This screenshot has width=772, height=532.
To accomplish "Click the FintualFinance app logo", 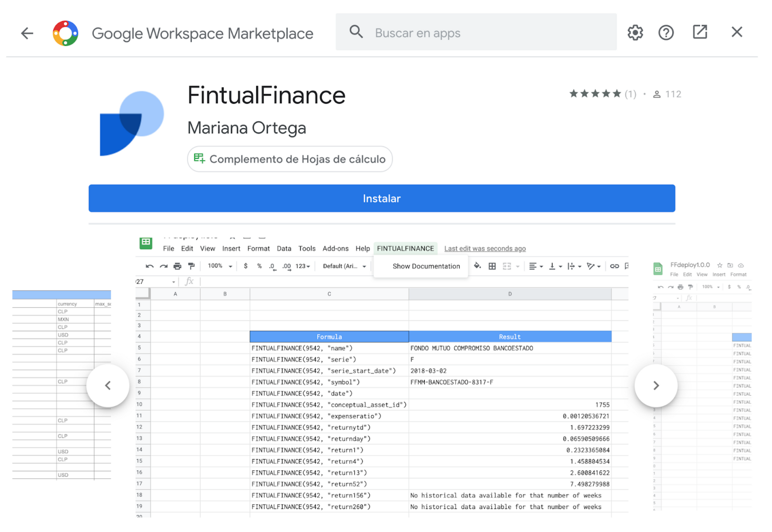I will point(132,123).
